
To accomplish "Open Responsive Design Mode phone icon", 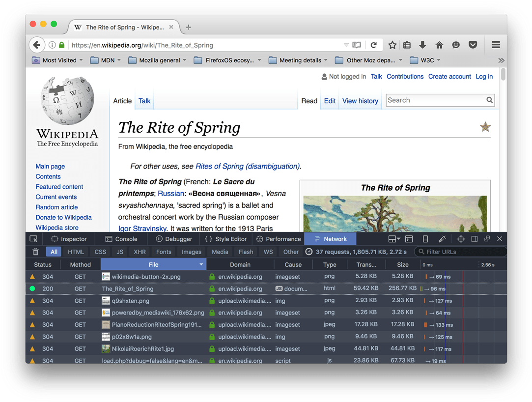I will 425,239.
